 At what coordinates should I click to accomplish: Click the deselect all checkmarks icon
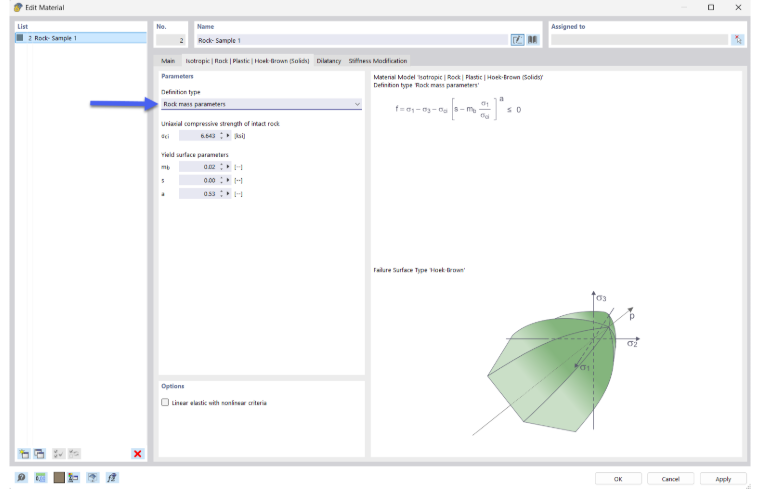pos(74,454)
